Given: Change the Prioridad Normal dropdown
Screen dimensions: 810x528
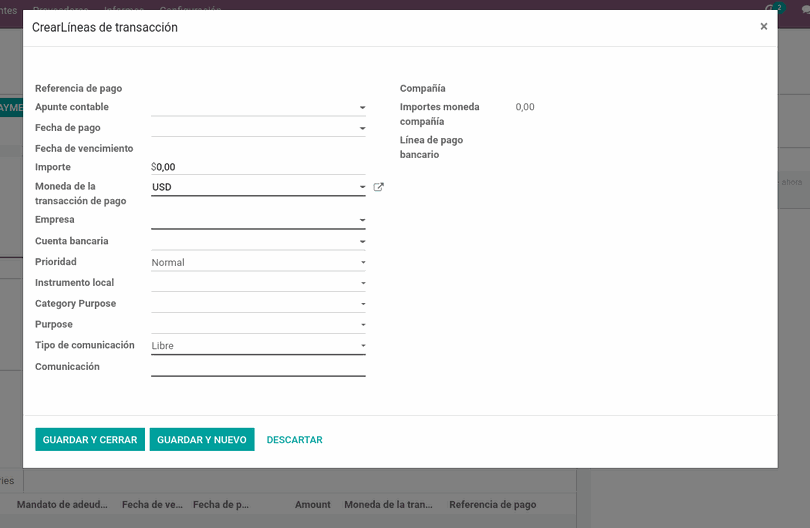Looking at the screenshot, I should click(x=258, y=262).
